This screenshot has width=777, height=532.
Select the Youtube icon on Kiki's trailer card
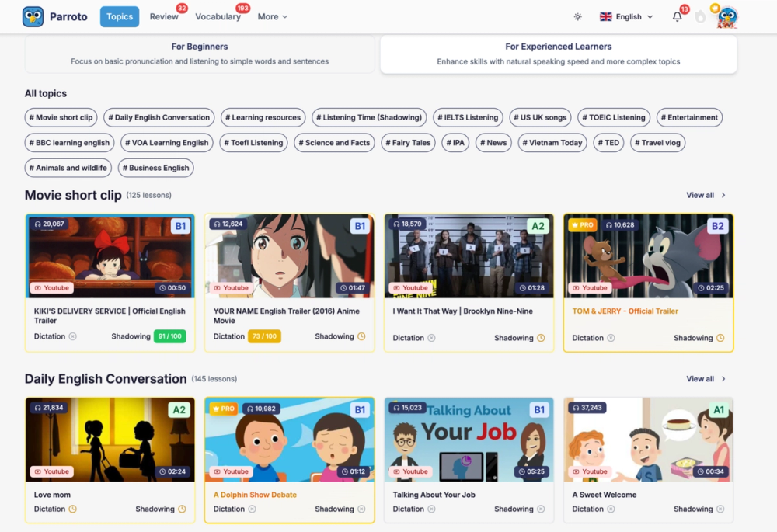coord(51,287)
